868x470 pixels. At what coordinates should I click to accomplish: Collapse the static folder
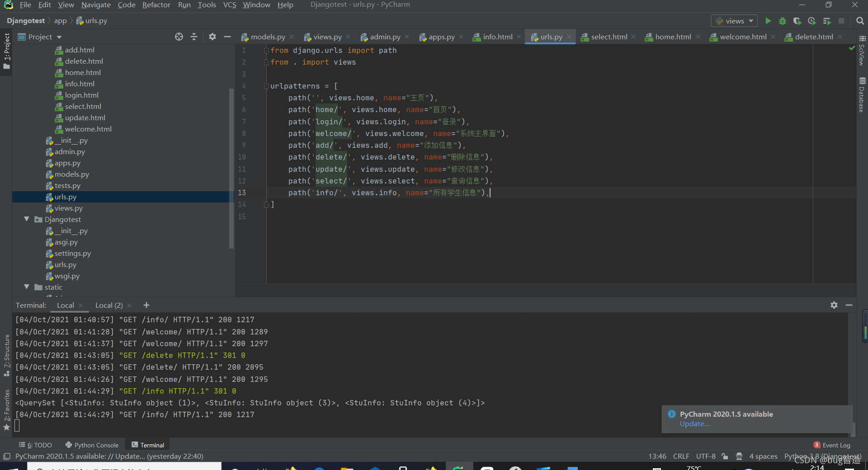[27, 287]
